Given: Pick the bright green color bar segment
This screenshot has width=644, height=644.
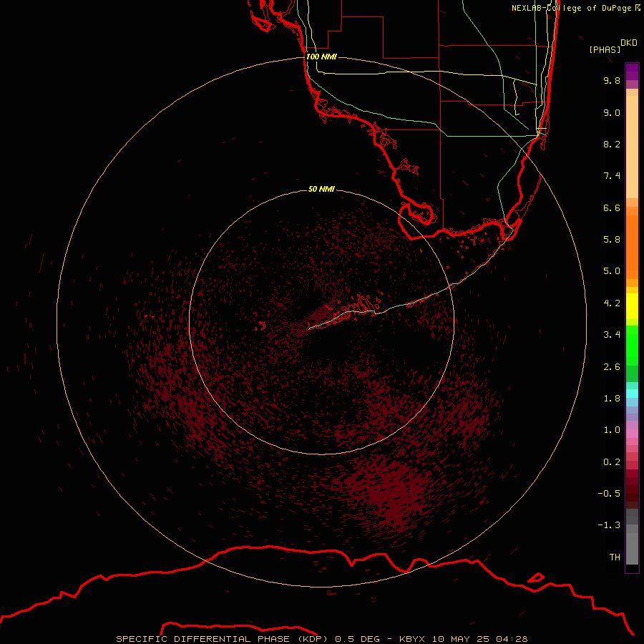Looking at the screenshot, I should click(x=632, y=345).
